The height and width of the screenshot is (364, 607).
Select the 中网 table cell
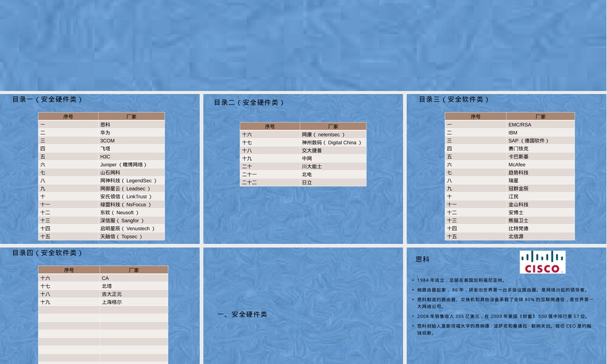coord(333,158)
